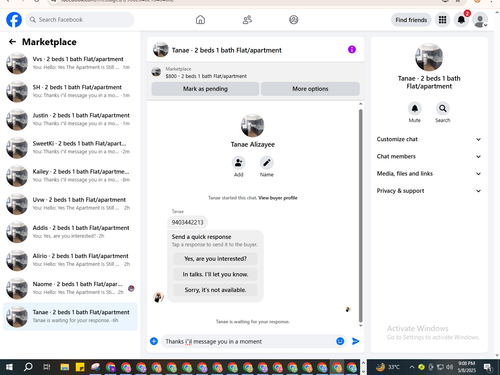
Task: Click the chat vertical scrollbar
Action: click(x=360, y=215)
